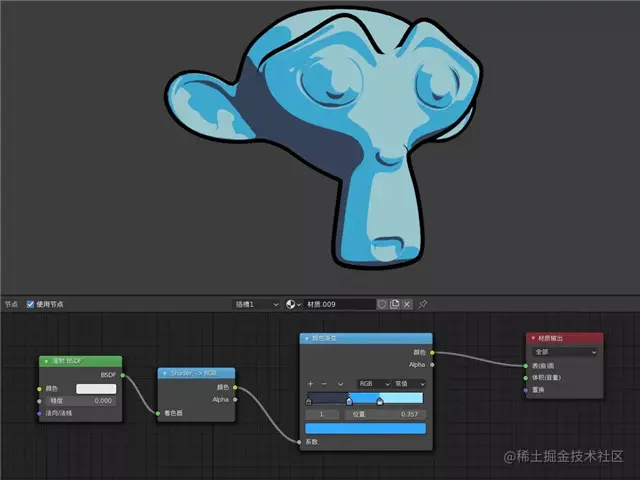Select the Material Output node header
The height and width of the screenshot is (480, 640).
(x=565, y=338)
